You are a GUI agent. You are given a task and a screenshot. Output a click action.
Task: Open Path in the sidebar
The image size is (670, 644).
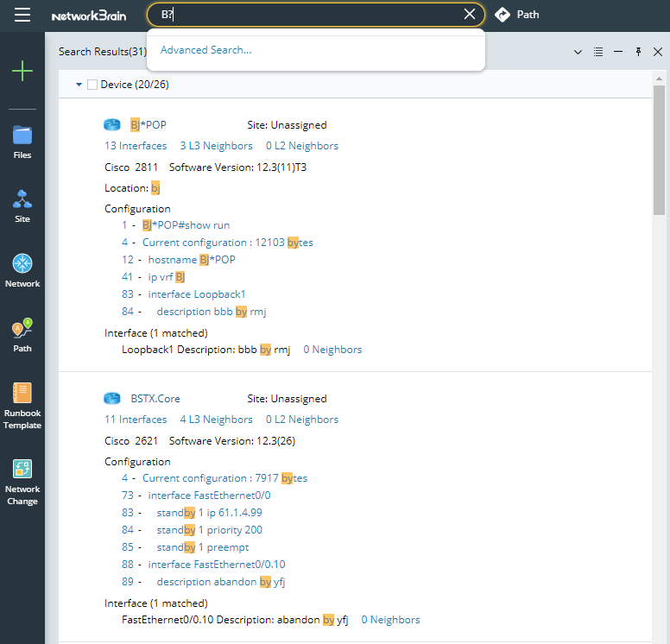click(x=22, y=336)
